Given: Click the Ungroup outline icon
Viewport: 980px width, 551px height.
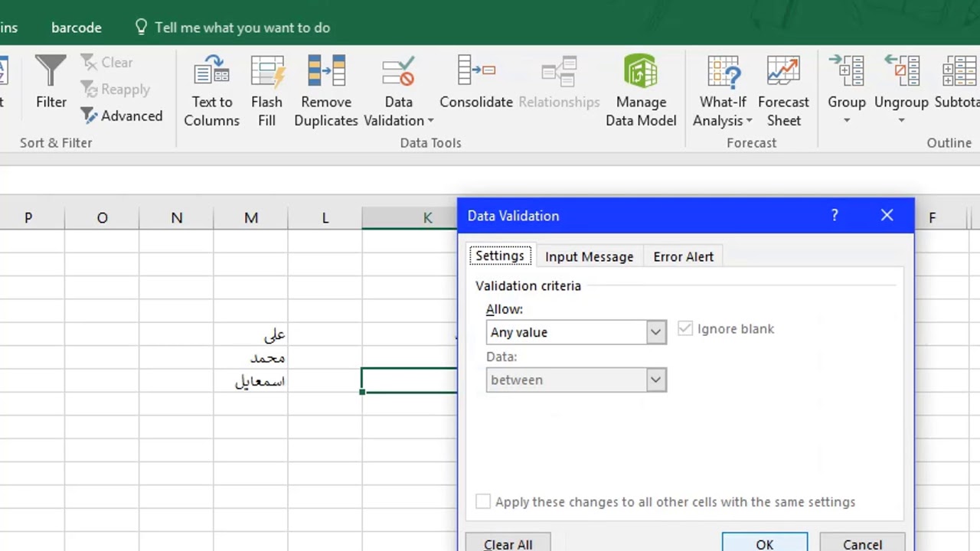Looking at the screenshot, I should tap(901, 70).
